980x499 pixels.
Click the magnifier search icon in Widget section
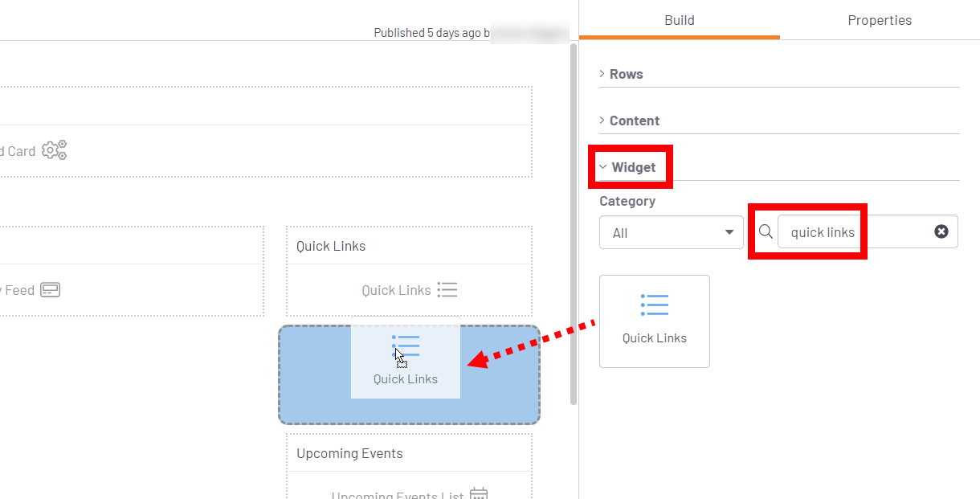coord(766,232)
